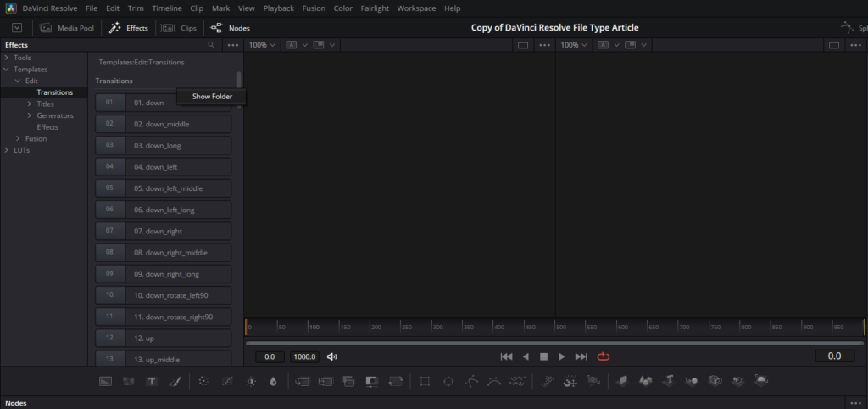Open the Fairlight menu
Screen dimensions: 868x409
375,8
